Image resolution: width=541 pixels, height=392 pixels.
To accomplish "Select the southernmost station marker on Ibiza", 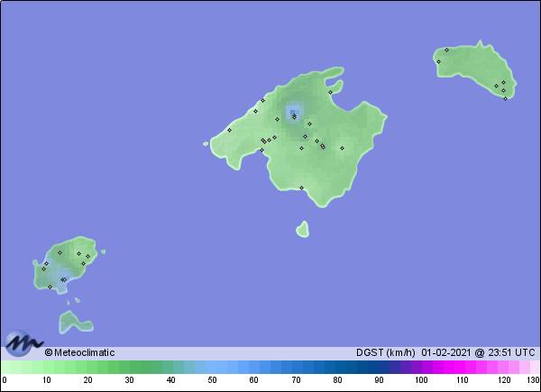I will 50,287.
